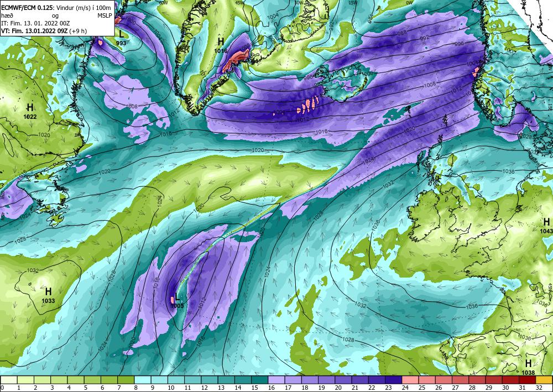Click the 988 isobar label
This screenshot has width=553, height=392.
402,33
